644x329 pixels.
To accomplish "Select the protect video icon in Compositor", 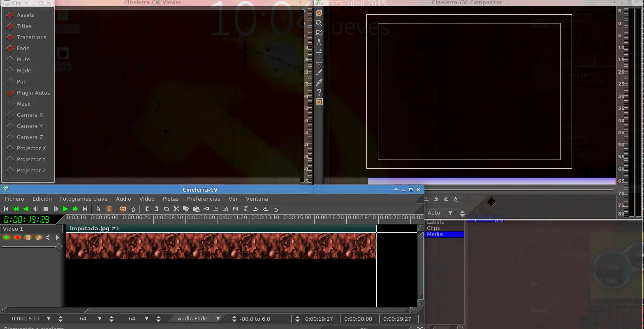I will coord(319,13).
